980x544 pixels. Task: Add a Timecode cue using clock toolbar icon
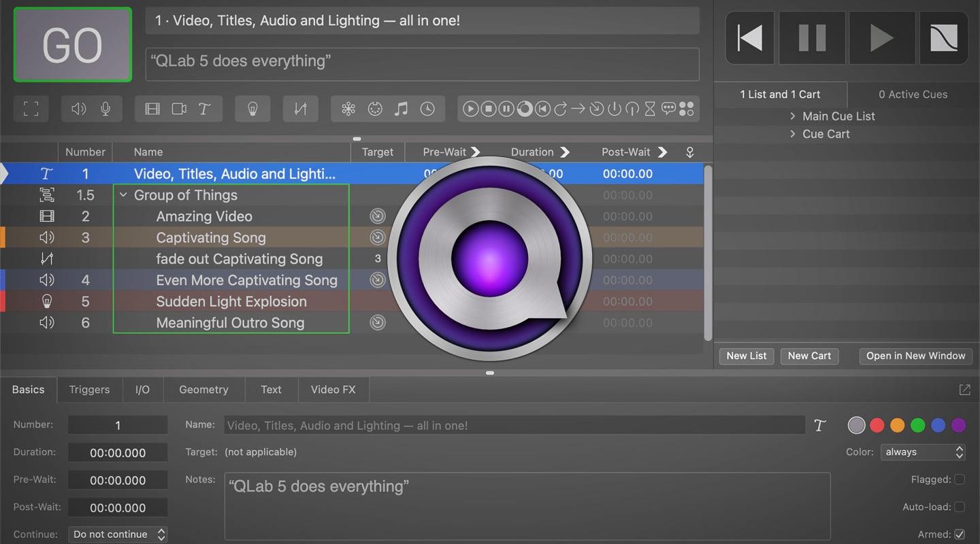click(427, 109)
